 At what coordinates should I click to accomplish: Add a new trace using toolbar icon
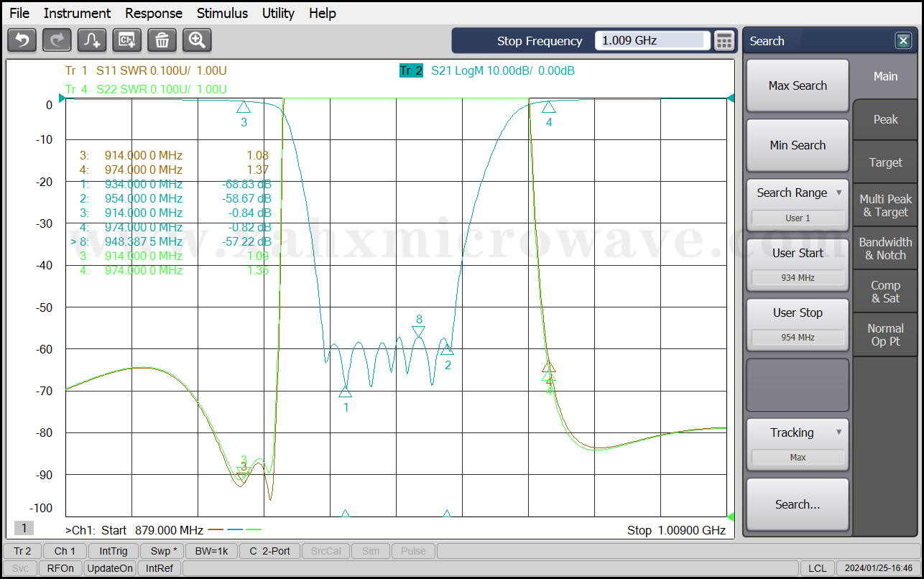92,40
